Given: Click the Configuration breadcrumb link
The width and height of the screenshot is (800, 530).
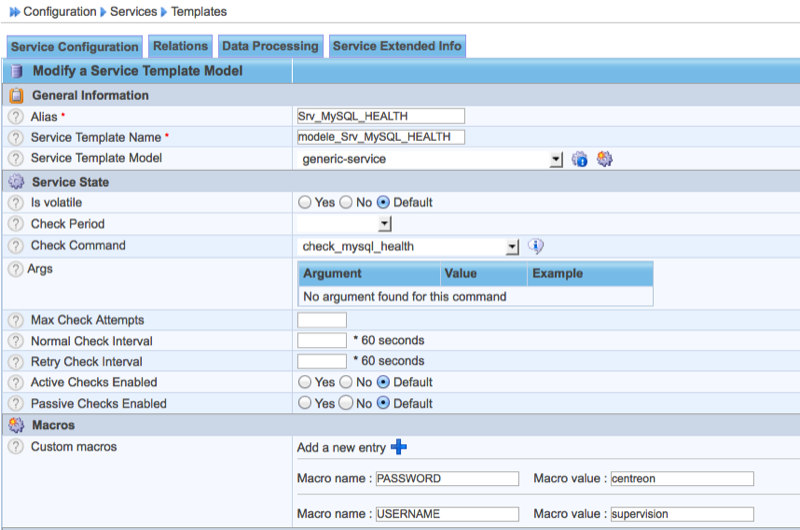Looking at the screenshot, I should point(59,12).
